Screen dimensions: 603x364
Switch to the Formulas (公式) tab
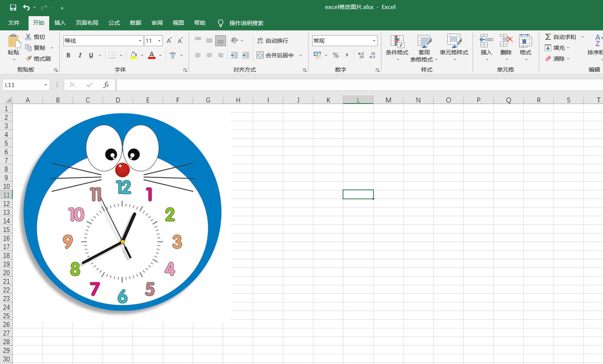[x=114, y=23]
